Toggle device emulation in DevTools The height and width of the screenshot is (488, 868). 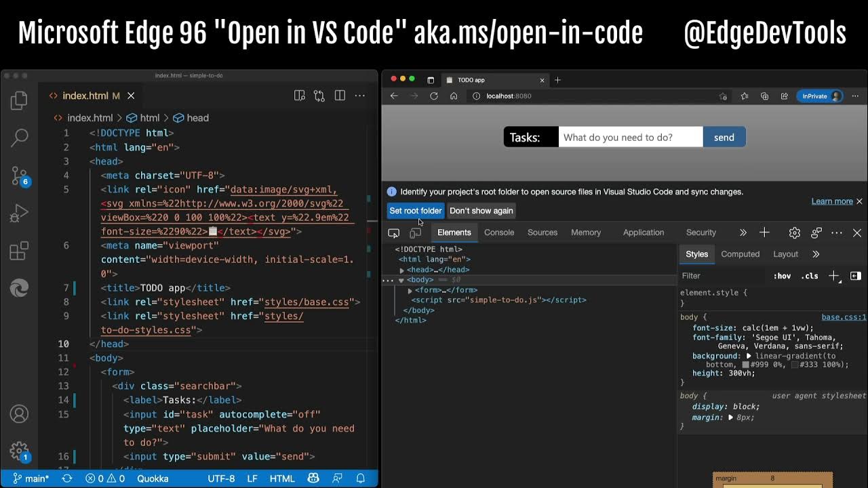[415, 232]
